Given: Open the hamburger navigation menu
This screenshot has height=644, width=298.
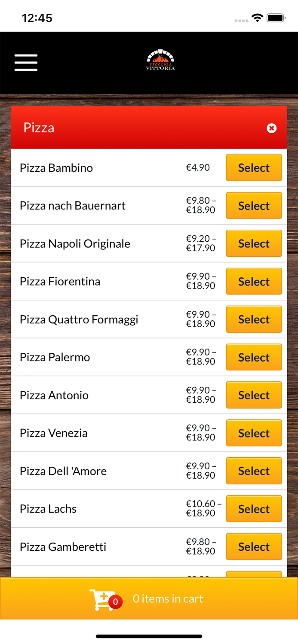Looking at the screenshot, I should [26, 63].
